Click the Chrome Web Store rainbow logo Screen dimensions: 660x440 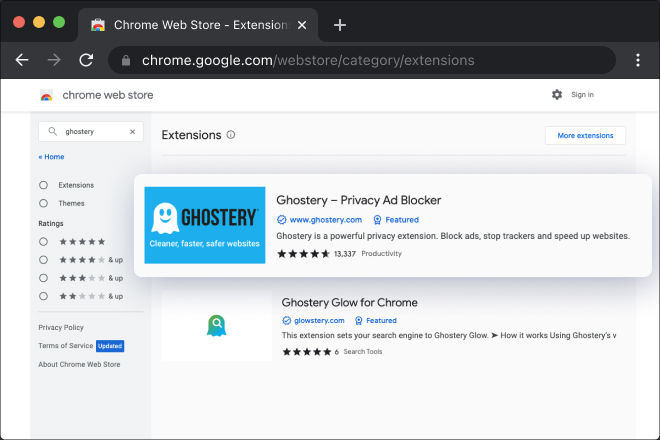tap(46, 95)
